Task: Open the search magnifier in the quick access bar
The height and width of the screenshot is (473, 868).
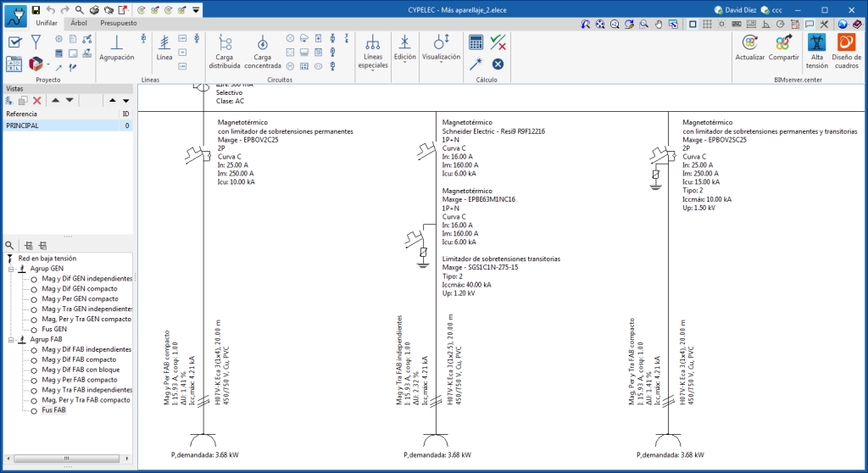Action: pos(79,10)
